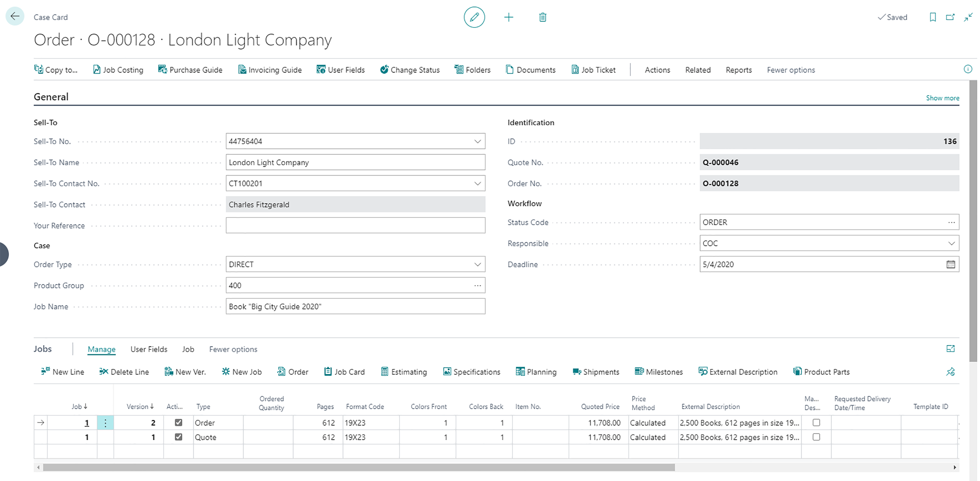
Task: Open the Order Type dropdown
Action: click(x=478, y=264)
